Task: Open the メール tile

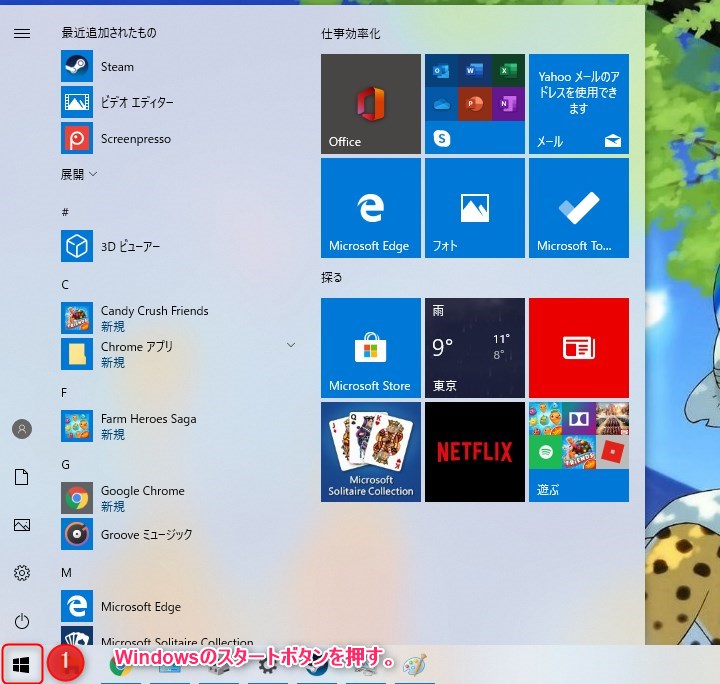Action: point(579,104)
